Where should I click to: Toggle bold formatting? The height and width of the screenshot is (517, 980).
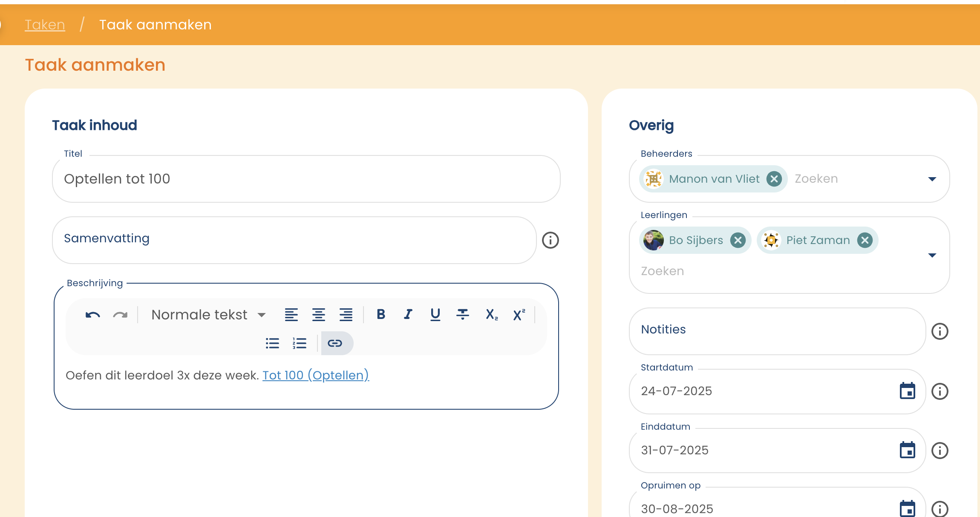(381, 314)
